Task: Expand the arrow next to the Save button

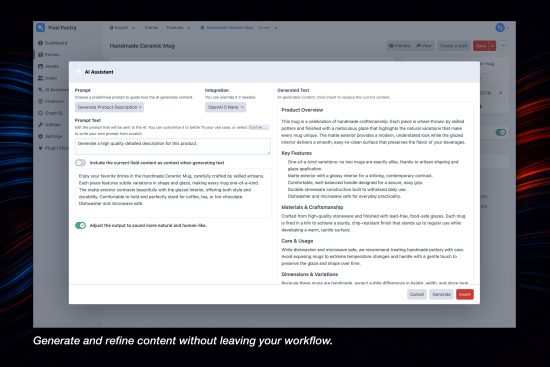Action: 492,46
